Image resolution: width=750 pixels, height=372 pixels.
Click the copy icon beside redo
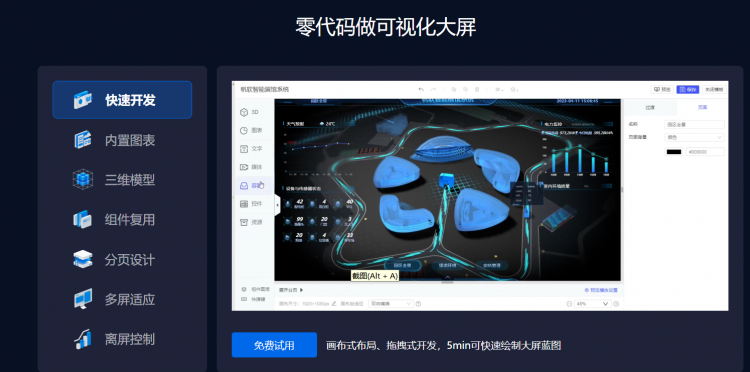point(453,89)
